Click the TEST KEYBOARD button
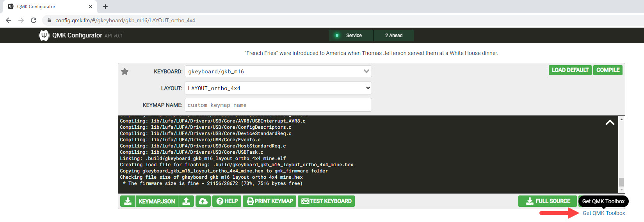This screenshot has width=644, height=222. pyautogui.click(x=326, y=201)
